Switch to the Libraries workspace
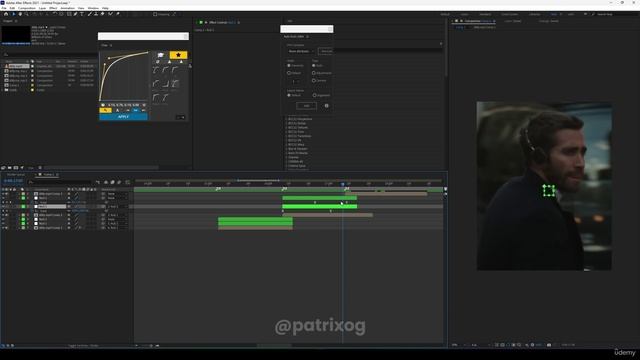Screen dimensions: 640x360 pos(535,14)
